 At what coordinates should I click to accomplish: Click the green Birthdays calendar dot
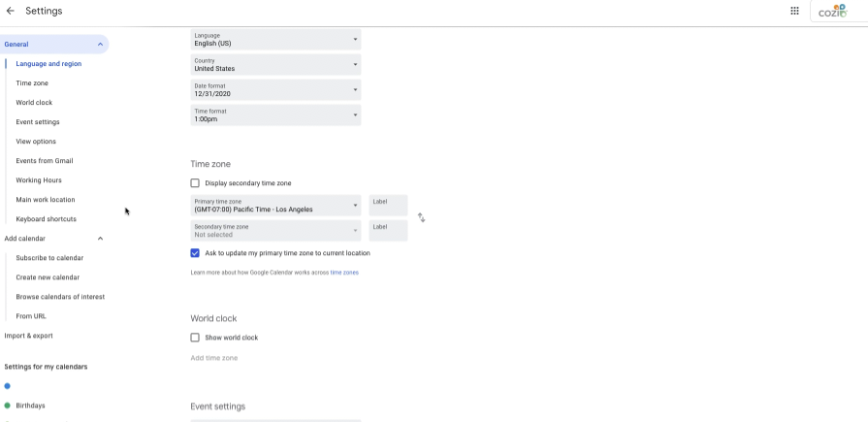coord(7,406)
